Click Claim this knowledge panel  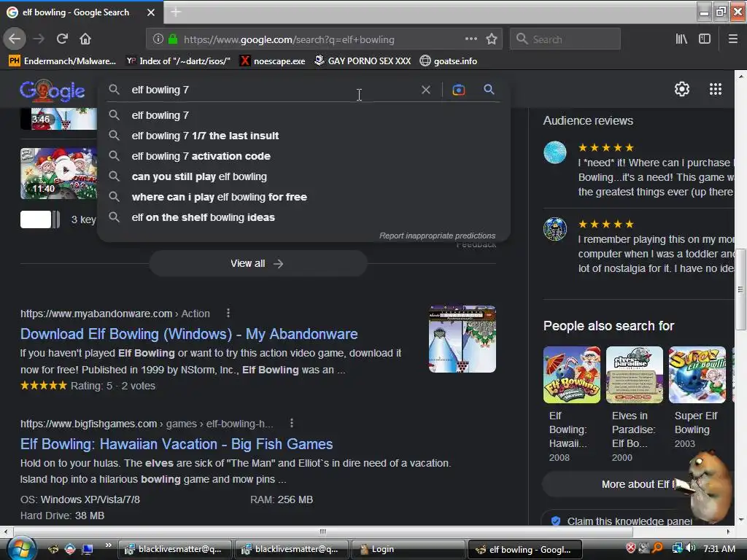pyautogui.click(x=629, y=521)
